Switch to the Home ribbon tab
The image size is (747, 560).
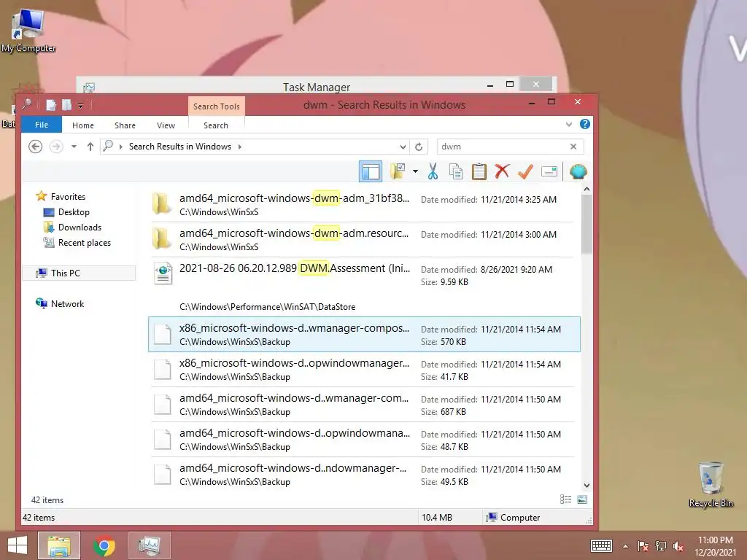tap(83, 125)
